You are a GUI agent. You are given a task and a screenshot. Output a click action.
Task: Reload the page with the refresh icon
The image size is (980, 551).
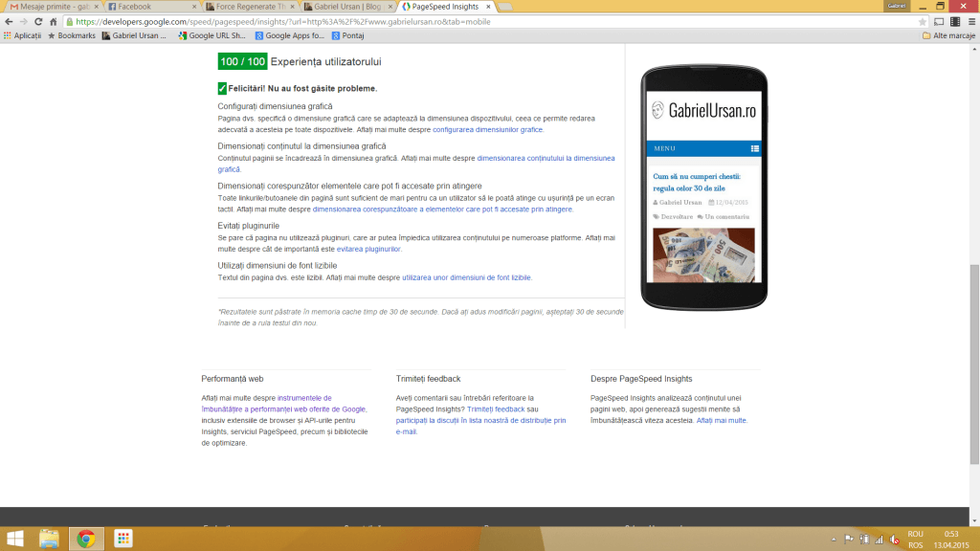(x=38, y=21)
